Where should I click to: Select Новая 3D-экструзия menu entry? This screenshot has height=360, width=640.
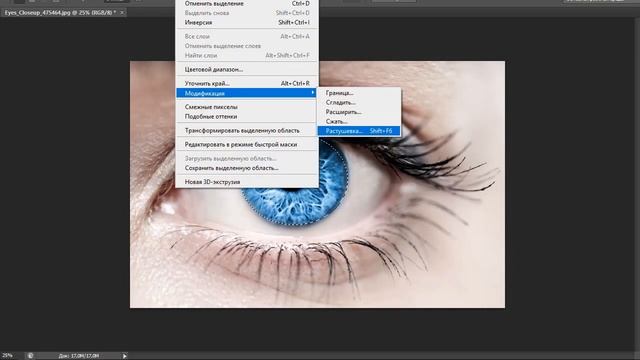coord(247,182)
